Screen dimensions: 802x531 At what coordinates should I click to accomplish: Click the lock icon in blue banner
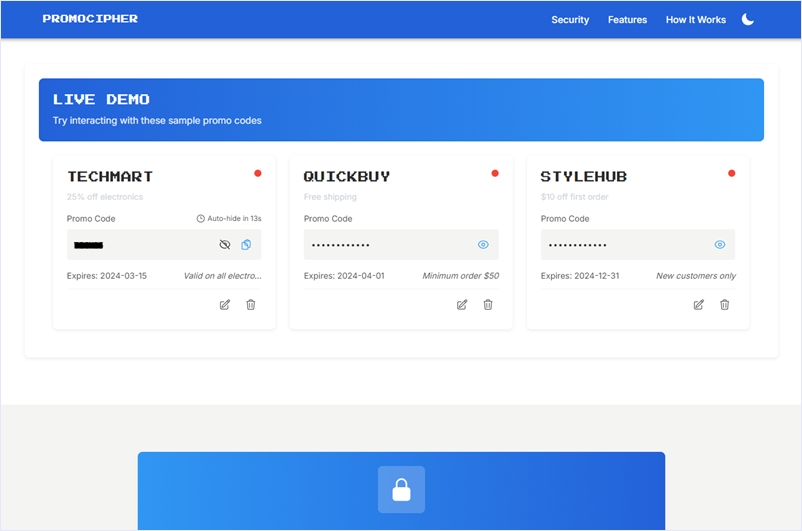coord(401,490)
